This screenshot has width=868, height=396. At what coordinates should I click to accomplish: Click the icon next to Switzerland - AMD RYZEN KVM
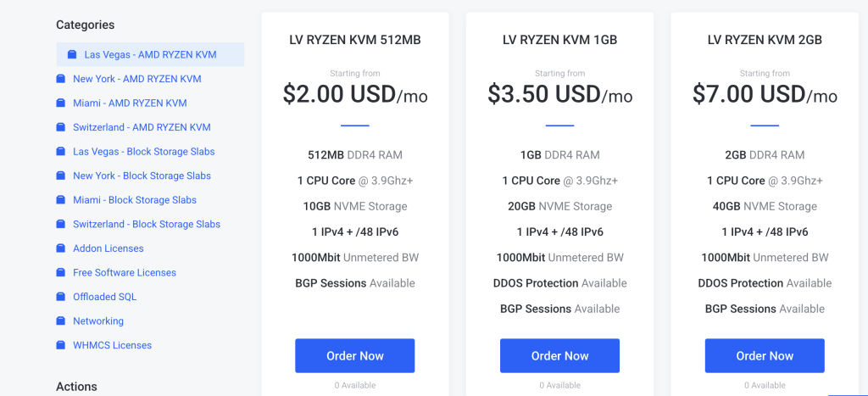[60, 127]
